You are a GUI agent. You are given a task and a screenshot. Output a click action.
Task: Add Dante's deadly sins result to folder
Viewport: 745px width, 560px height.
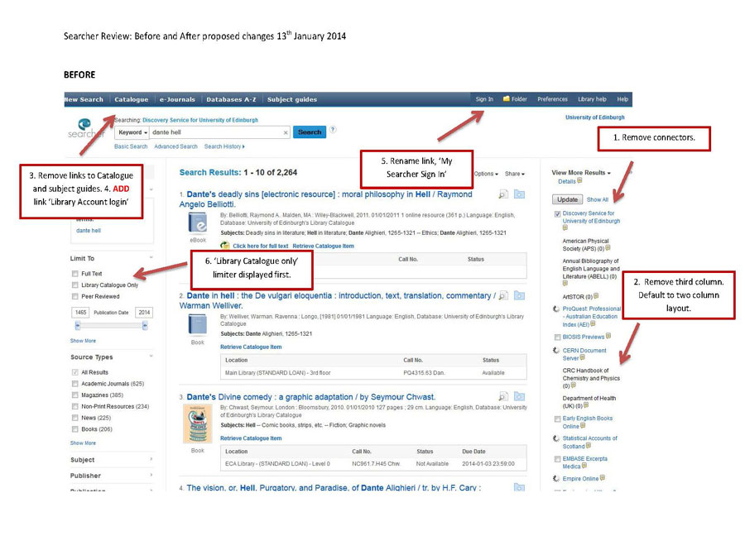tap(519, 194)
